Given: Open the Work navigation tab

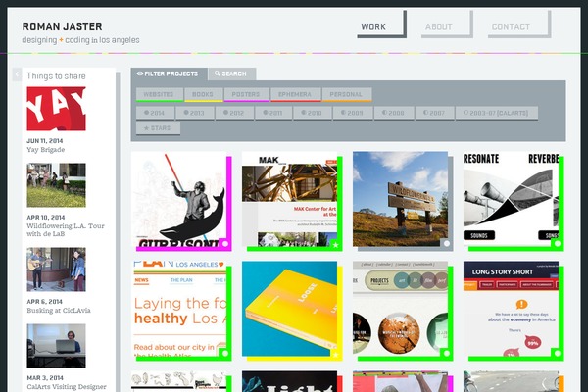Looking at the screenshot, I should 381,24.
